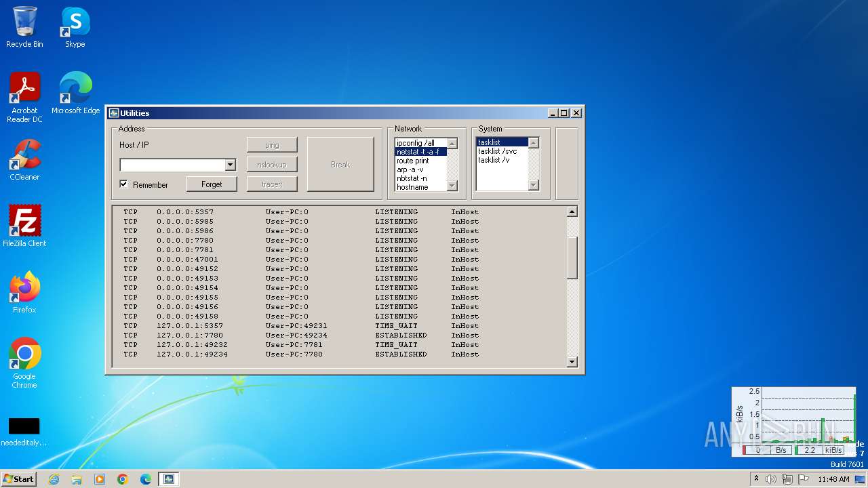Click the tracert button

pyautogui.click(x=272, y=184)
